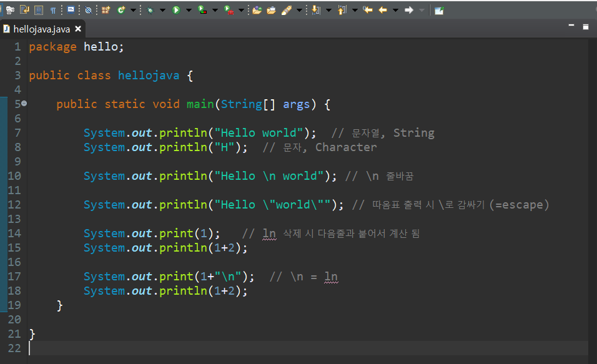The height and width of the screenshot is (364, 597).
Task: Expand the Coverage dropdown arrow
Action: [215, 10]
